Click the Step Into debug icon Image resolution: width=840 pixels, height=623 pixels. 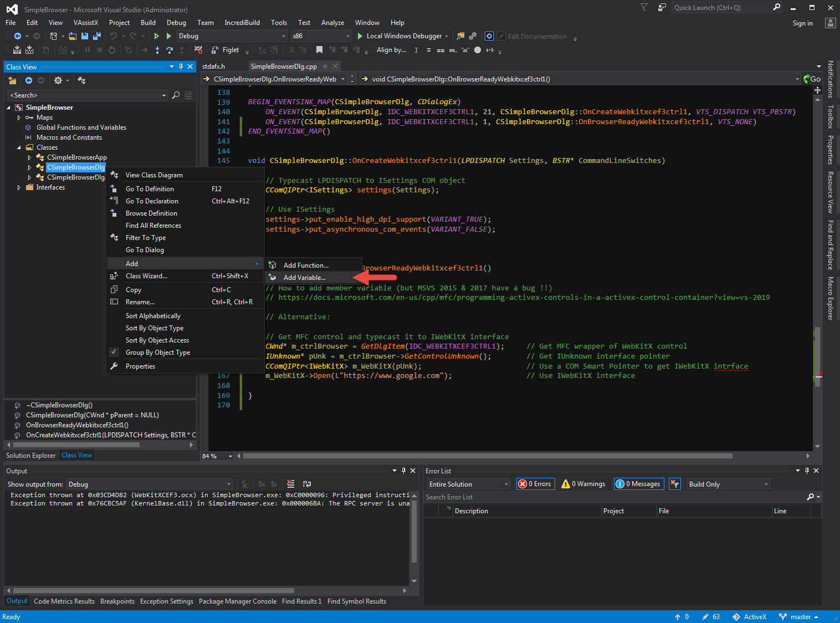pos(157,50)
